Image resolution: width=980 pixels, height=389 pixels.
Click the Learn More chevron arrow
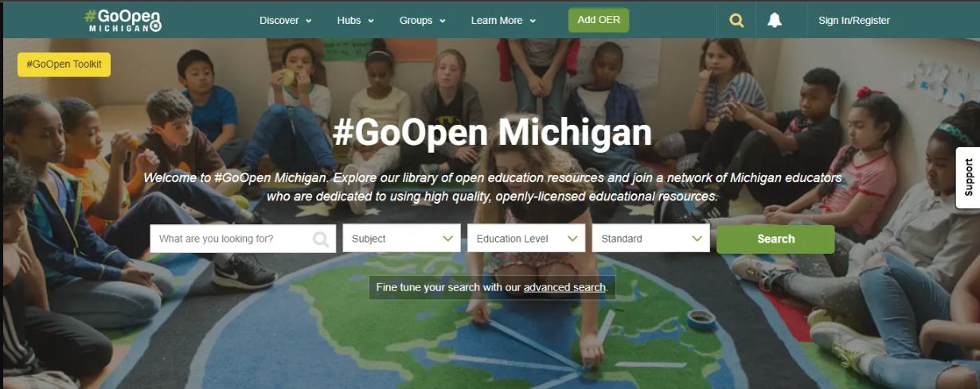pyautogui.click(x=533, y=21)
